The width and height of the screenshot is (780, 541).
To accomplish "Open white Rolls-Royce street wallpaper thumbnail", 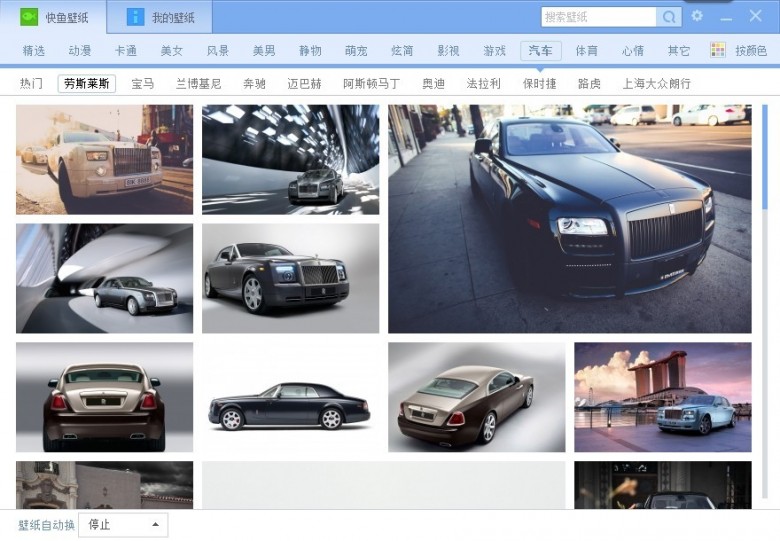I will tap(104, 160).
